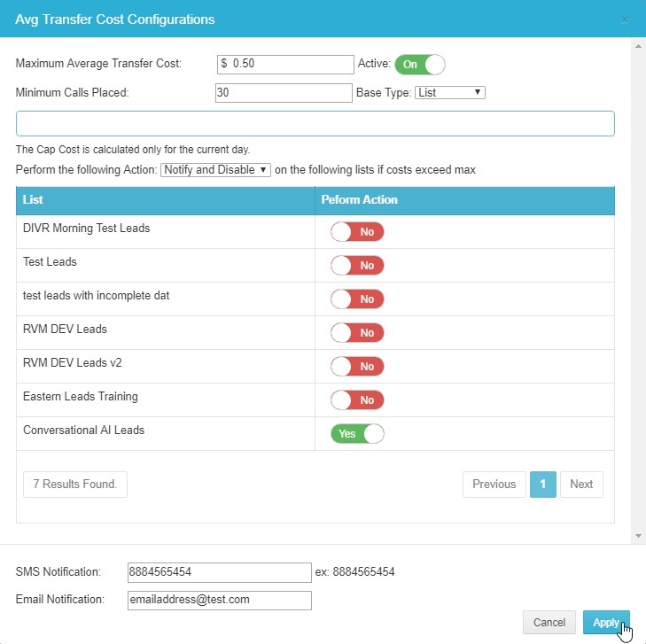
Task: Click the Maximum Average Transfer Cost field
Action: click(285, 65)
